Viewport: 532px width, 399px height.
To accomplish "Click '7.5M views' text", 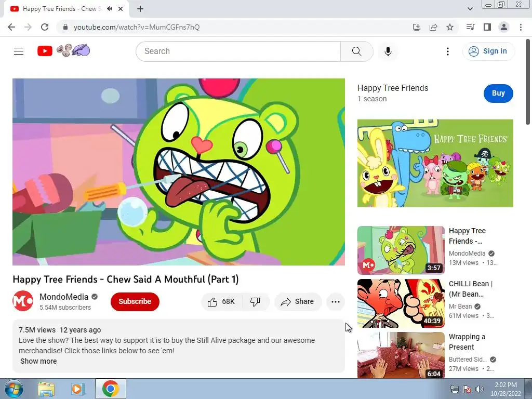I will coord(37,330).
